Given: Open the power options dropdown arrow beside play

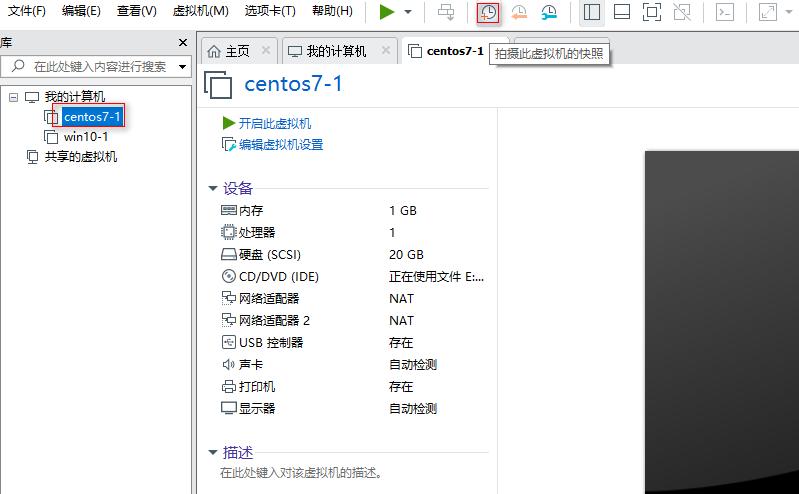Looking at the screenshot, I should click(408, 12).
